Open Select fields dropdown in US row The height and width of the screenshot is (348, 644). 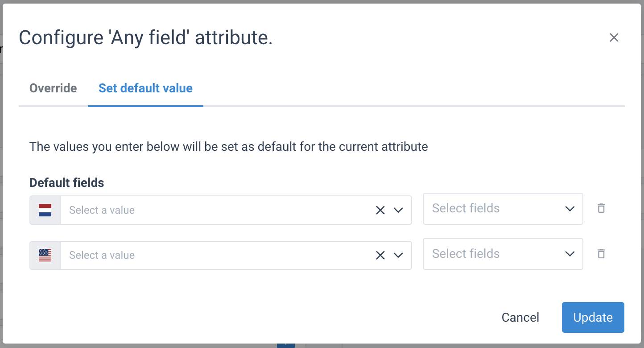pos(503,254)
